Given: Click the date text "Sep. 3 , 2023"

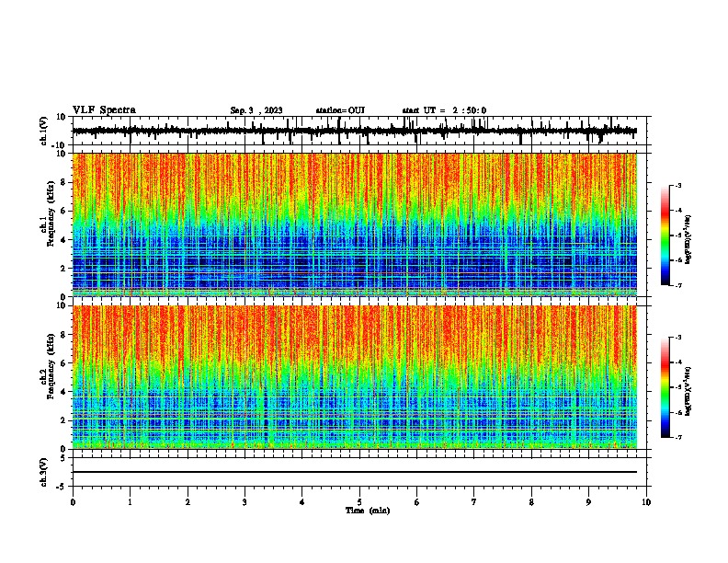Looking at the screenshot, I should (256, 110).
